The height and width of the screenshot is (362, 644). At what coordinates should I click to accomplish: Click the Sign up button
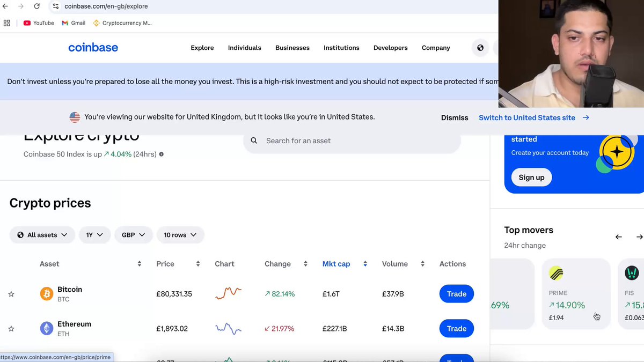(531, 178)
